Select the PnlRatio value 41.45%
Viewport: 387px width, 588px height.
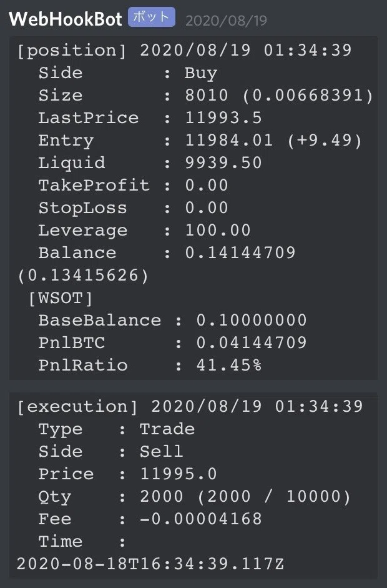click(x=229, y=366)
